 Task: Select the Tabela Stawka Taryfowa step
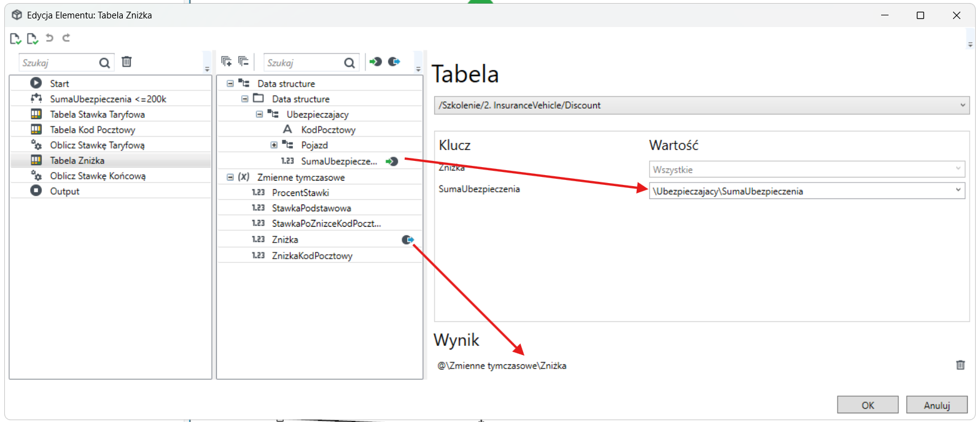[111, 114]
